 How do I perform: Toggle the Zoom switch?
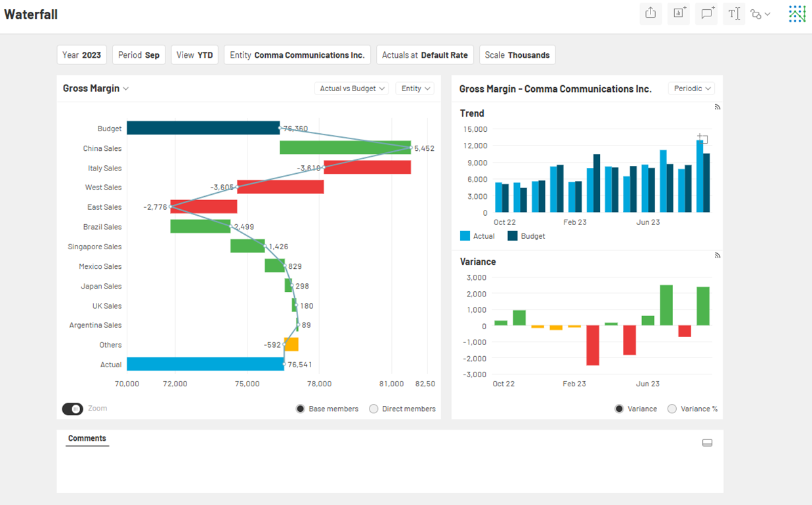click(73, 409)
